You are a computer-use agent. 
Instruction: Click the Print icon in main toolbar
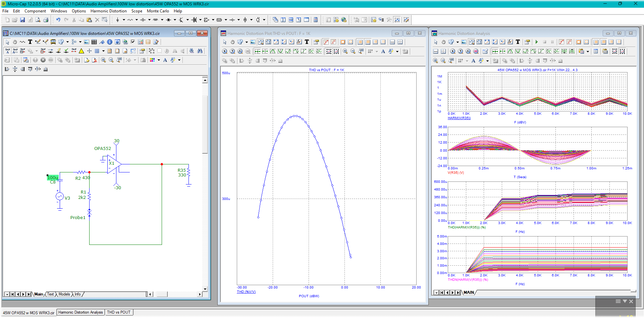pyautogui.click(x=46, y=20)
